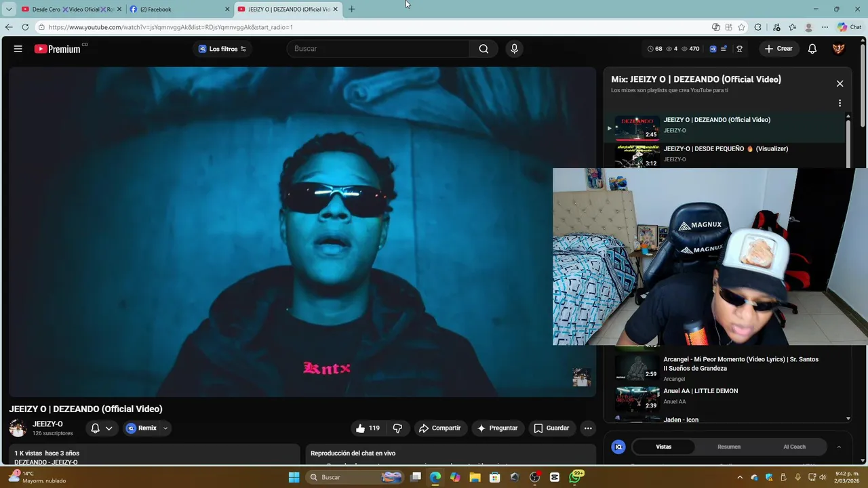Open the favorites list icon

[x=792, y=27]
